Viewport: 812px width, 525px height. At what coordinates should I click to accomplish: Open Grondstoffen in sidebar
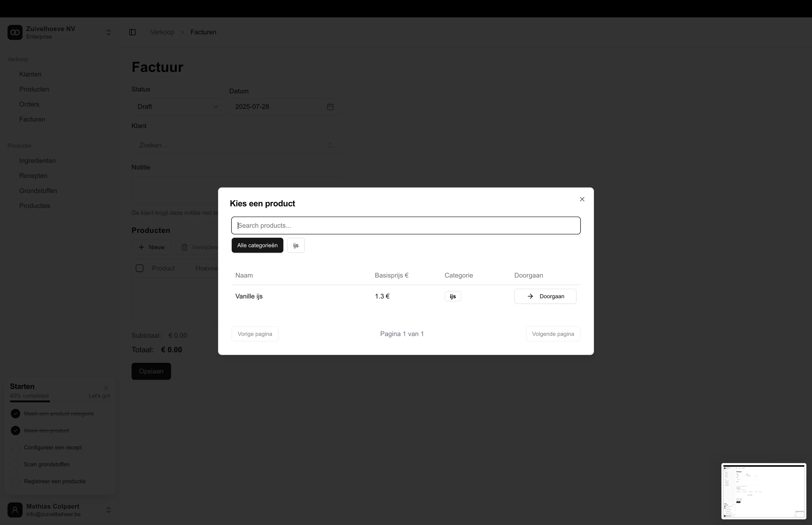[x=38, y=191]
